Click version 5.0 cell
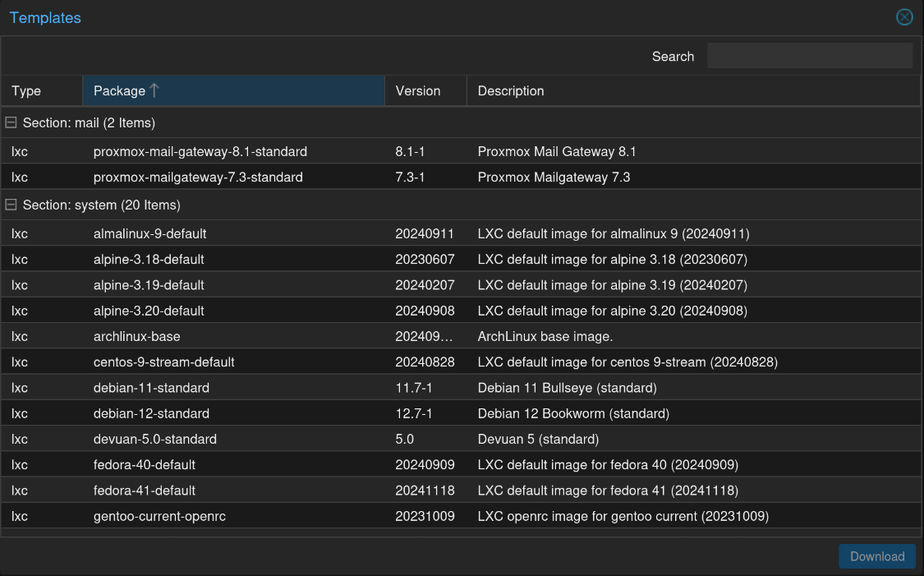This screenshot has height=576, width=924. point(405,440)
